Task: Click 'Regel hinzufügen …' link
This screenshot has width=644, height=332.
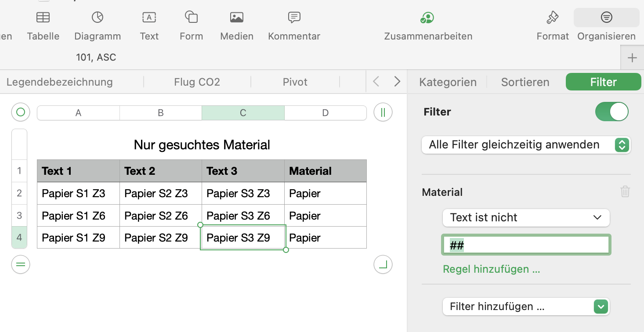Action: pyautogui.click(x=491, y=269)
